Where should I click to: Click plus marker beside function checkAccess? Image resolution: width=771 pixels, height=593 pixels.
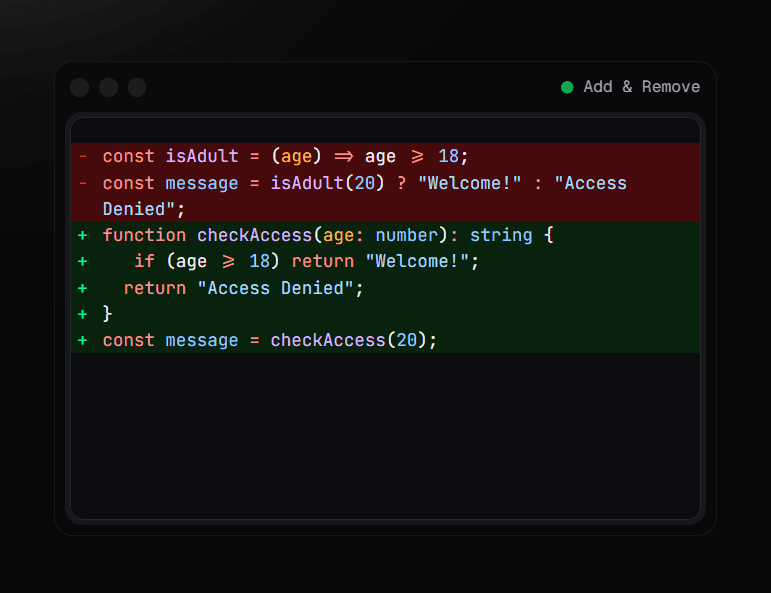[x=83, y=236]
